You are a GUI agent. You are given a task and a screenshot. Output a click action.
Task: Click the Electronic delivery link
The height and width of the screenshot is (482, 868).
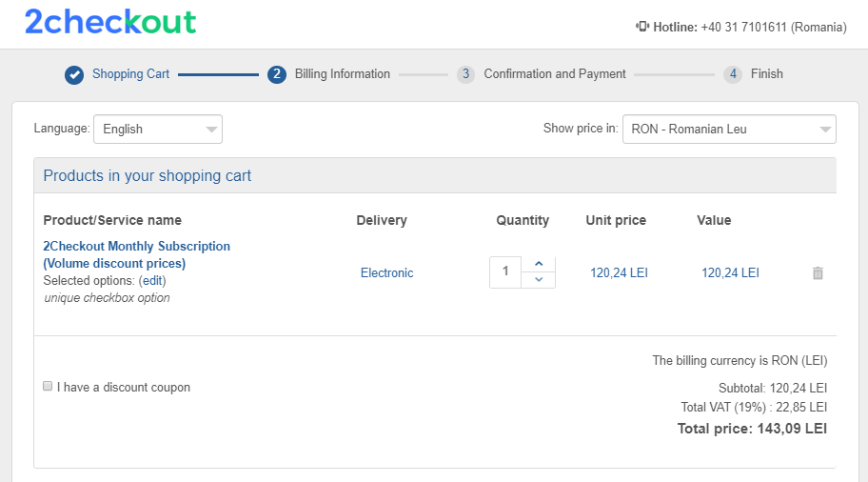387,273
